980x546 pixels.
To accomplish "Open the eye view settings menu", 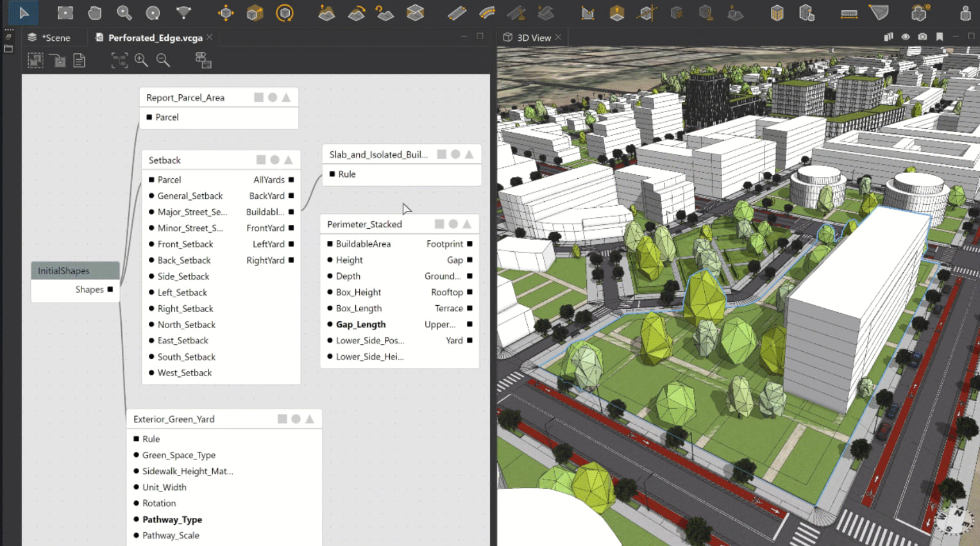I will point(906,37).
